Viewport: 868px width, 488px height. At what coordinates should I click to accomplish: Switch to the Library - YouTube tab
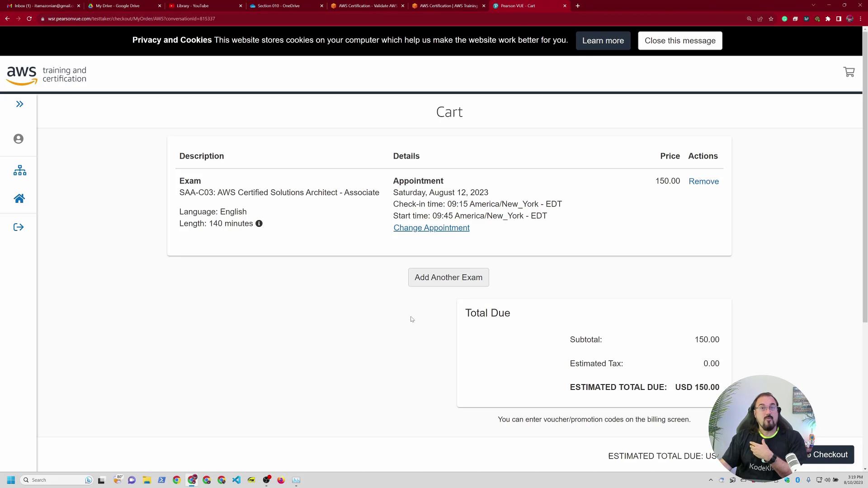coord(193,6)
